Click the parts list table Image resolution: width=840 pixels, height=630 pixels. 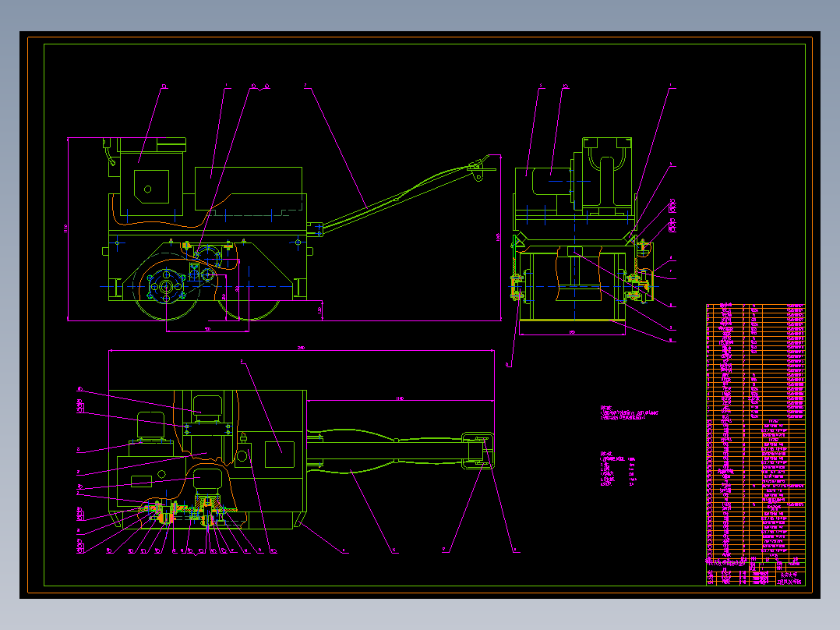[x=755, y=432]
